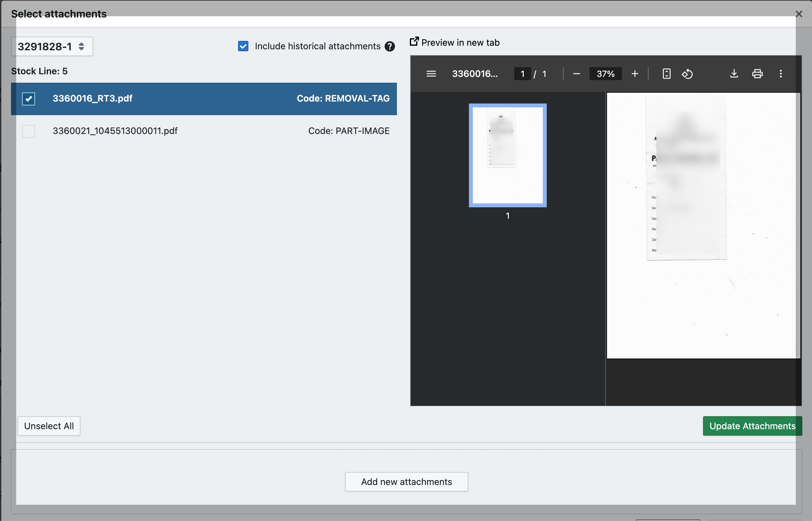Toggle the PDF sidebar menu icon
Image resolution: width=812 pixels, height=521 pixels.
click(431, 74)
